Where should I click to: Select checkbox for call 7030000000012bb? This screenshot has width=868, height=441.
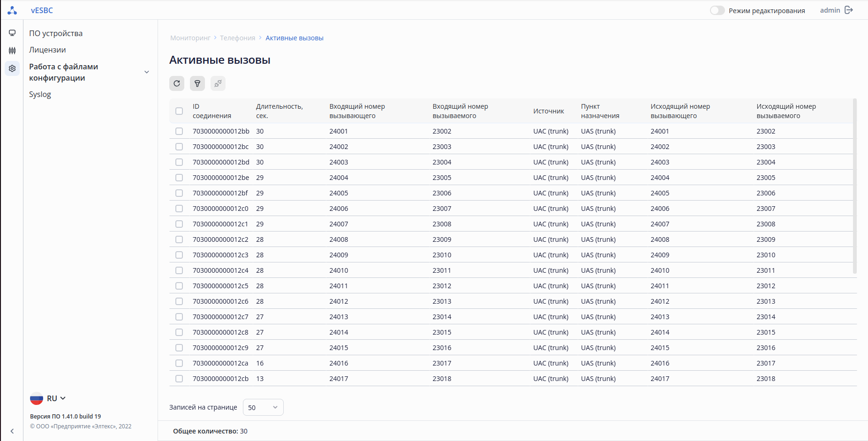179,131
